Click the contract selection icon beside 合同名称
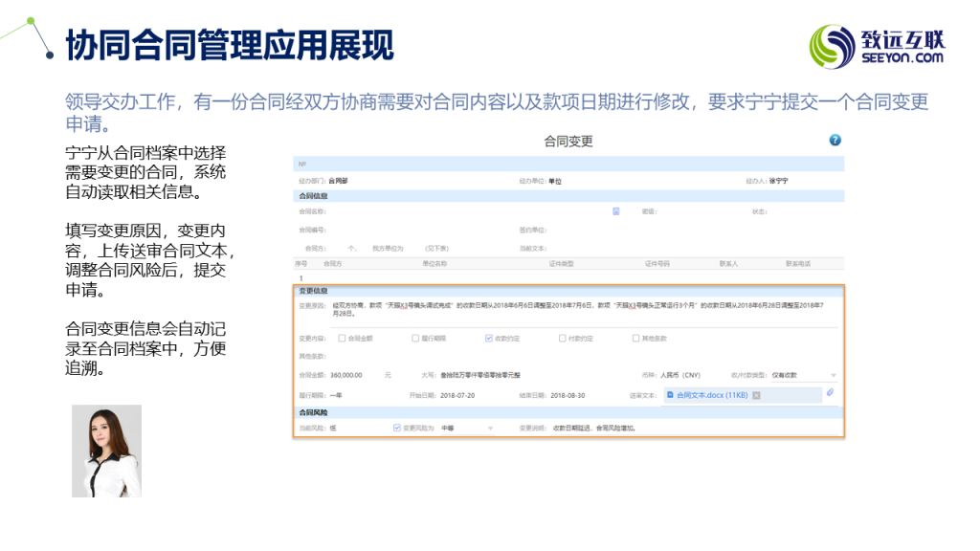 [616, 210]
